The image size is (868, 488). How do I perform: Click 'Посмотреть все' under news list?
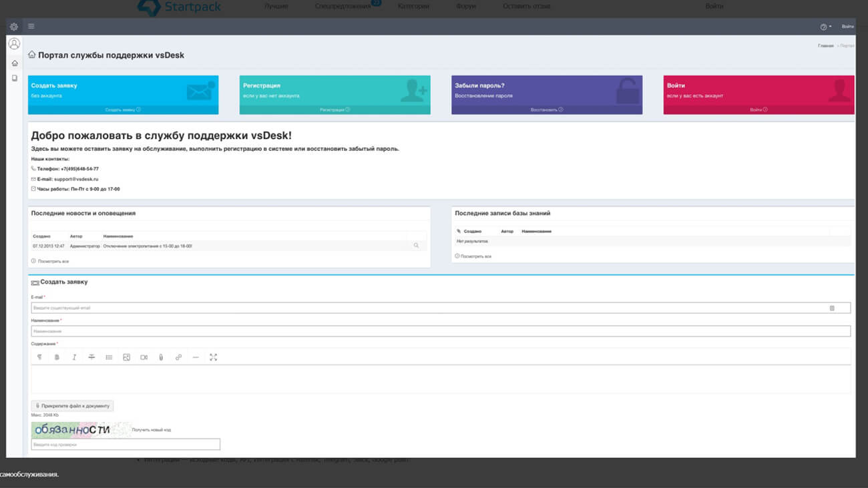(53, 261)
